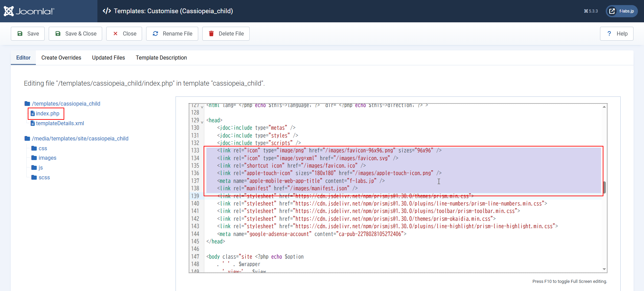Fold the head tag at line 129

point(202,122)
